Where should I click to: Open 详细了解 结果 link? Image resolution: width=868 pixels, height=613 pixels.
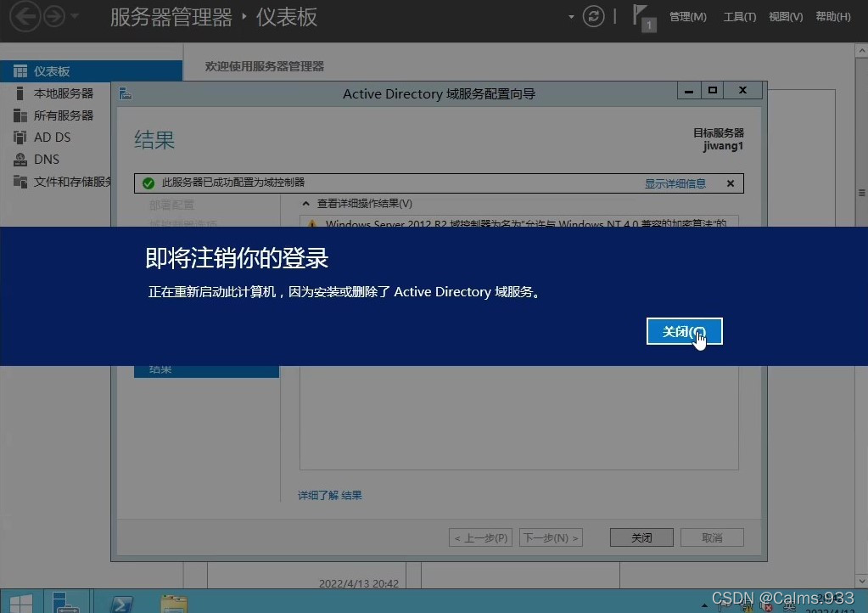330,495
